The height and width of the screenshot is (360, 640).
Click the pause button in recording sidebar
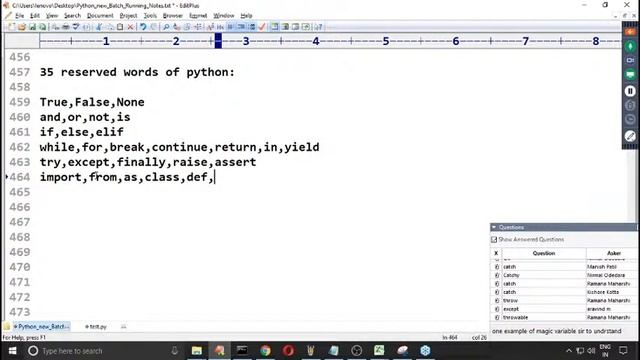[630, 91]
